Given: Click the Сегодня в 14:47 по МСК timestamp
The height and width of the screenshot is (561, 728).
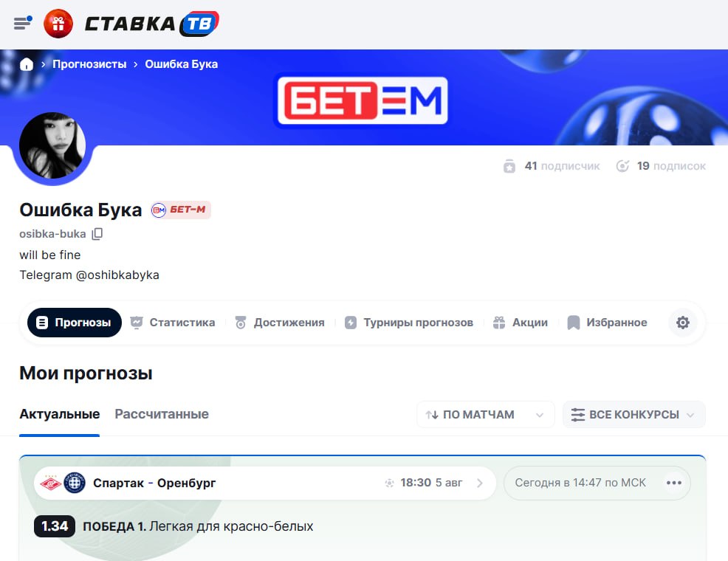Looking at the screenshot, I should pos(580,483).
